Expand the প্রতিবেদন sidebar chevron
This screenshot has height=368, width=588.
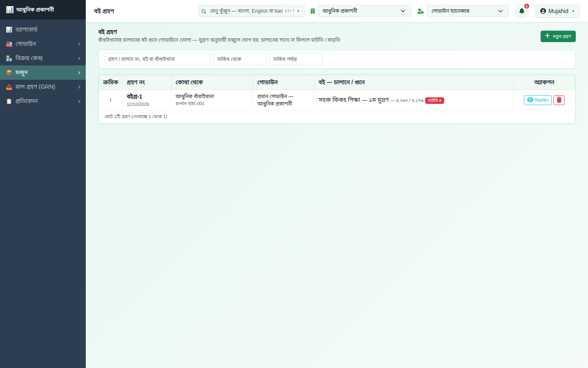click(x=79, y=101)
